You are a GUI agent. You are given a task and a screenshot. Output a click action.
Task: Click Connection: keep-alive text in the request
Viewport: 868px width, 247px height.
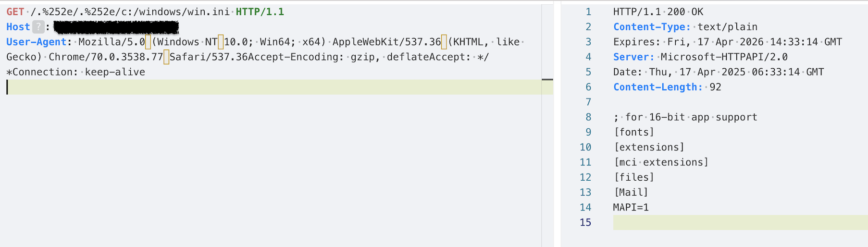[78, 72]
